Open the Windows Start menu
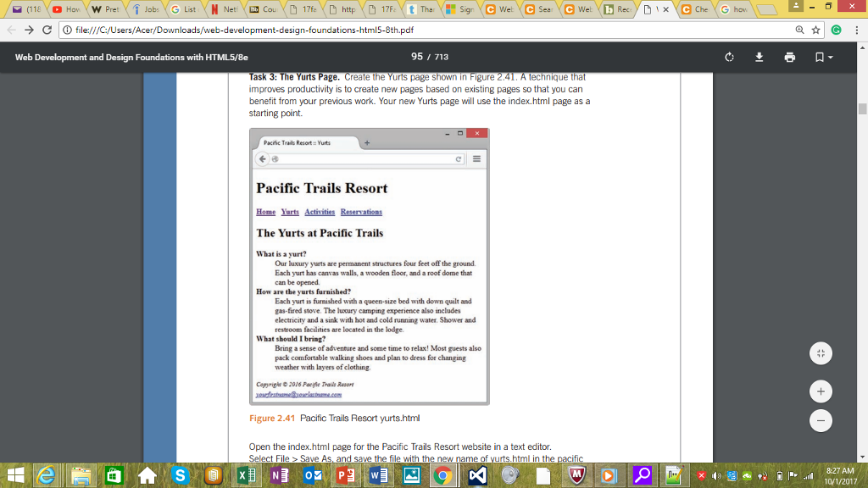This screenshot has height=488, width=868. pos(15,475)
